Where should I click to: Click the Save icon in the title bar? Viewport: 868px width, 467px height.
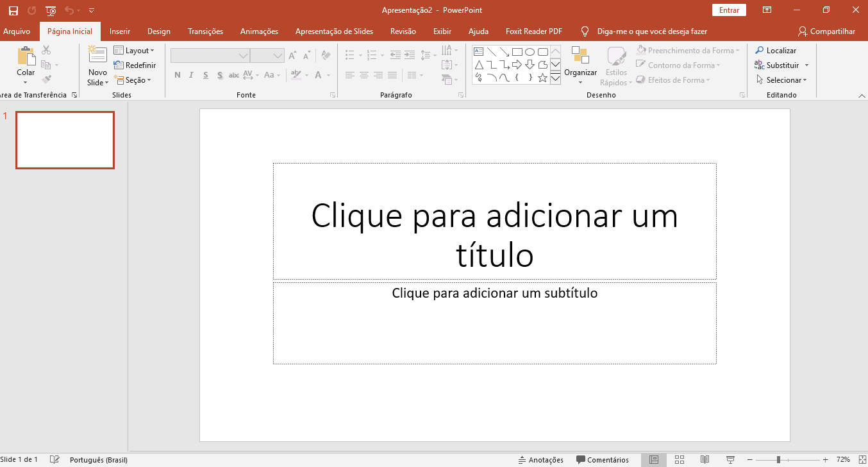pos(13,10)
